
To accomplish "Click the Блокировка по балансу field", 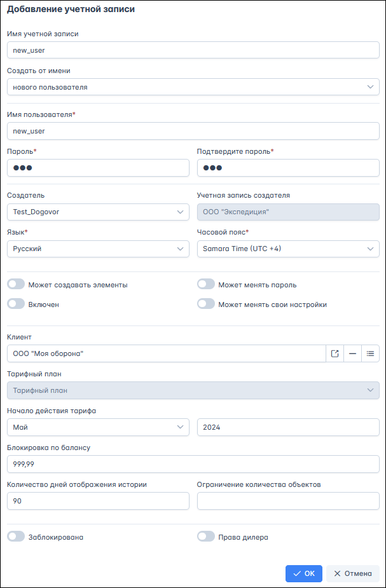I will pos(193,464).
